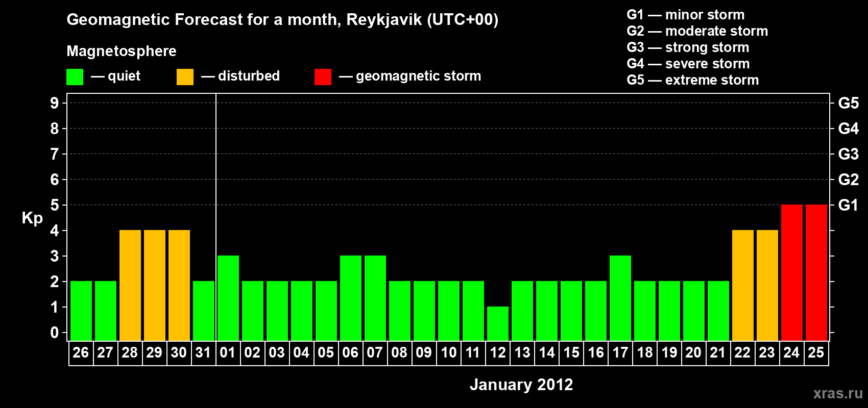Click the Geomagnetic Forecast title text
The image size is (868, 408).
coord(282,20)
